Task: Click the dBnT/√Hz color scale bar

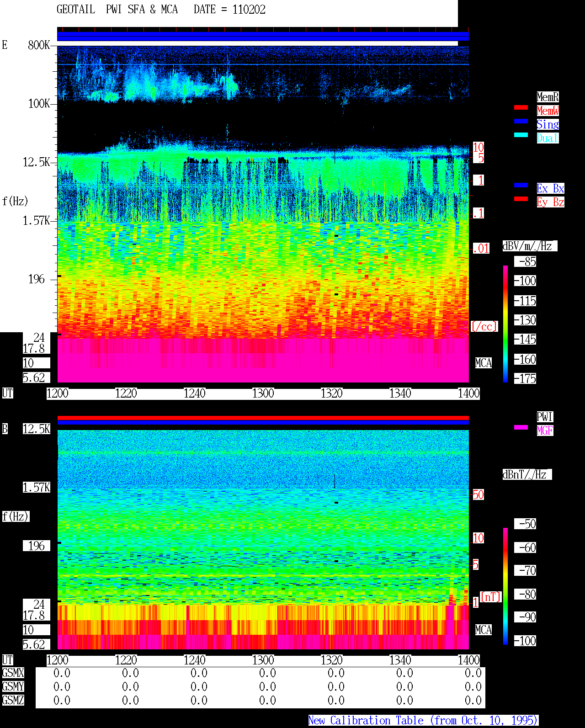Action: [505, 586]
